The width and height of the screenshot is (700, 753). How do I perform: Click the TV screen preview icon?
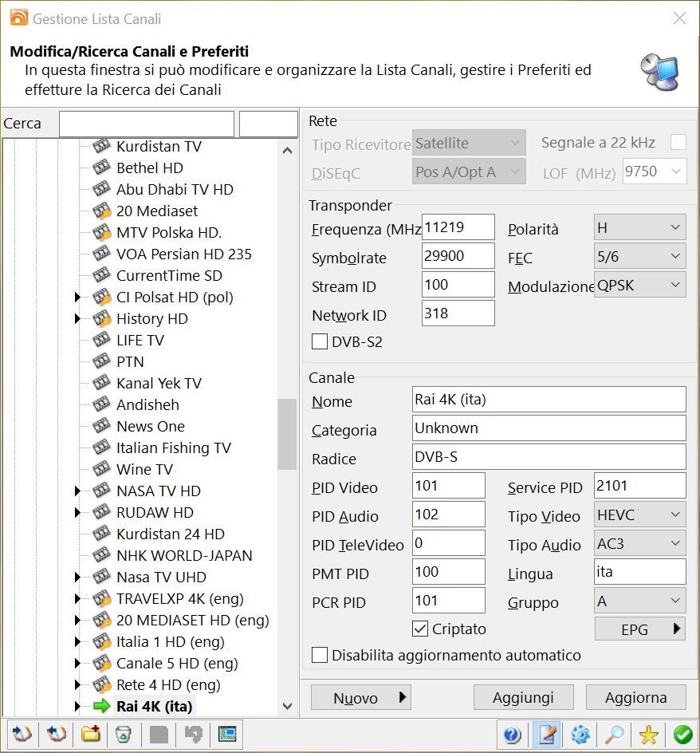click(227, 735)
